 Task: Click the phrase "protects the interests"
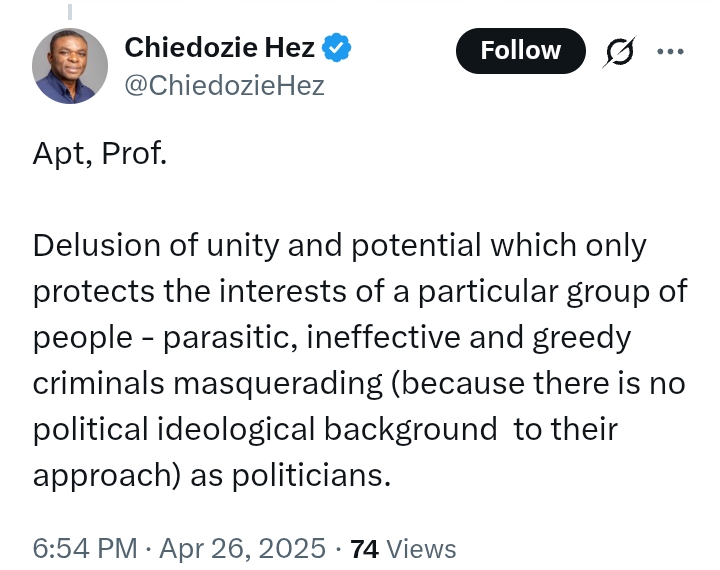click(x=189, y=292)
